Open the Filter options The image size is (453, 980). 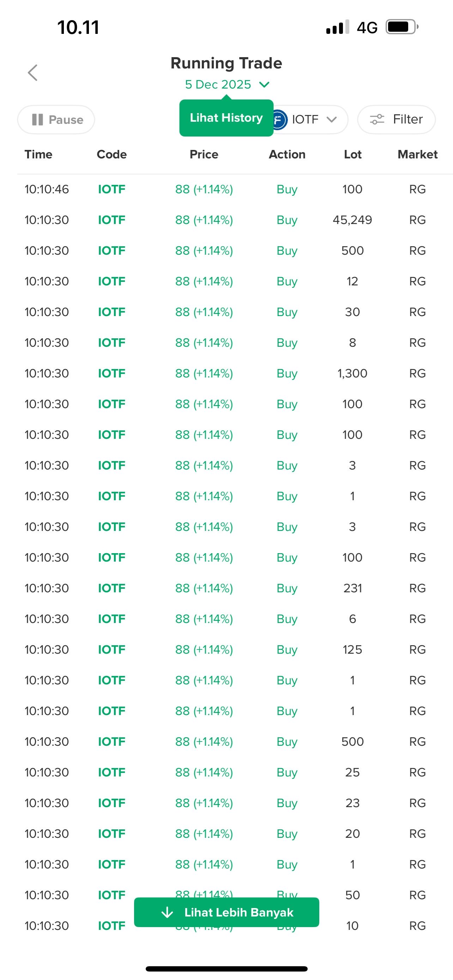coord(396,120)
